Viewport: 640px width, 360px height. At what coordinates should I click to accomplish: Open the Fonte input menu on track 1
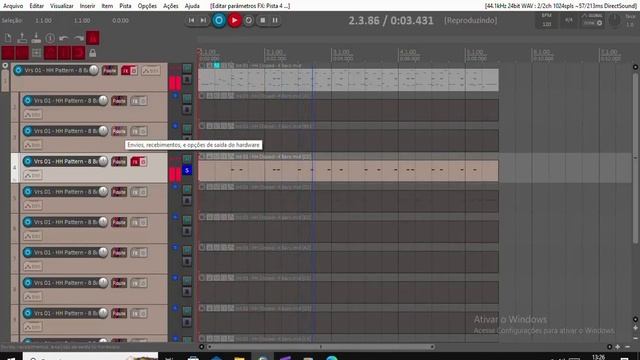pyautogui.click(x=110, y=71)
